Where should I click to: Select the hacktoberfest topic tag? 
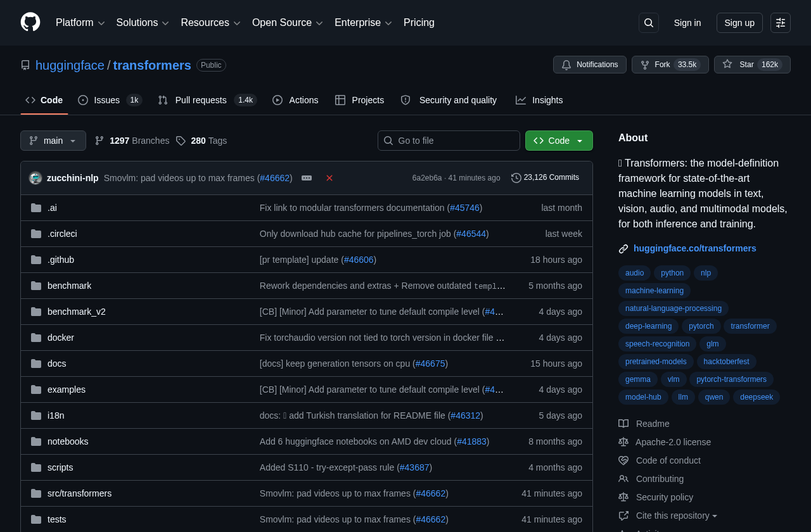tap(727, 362)
